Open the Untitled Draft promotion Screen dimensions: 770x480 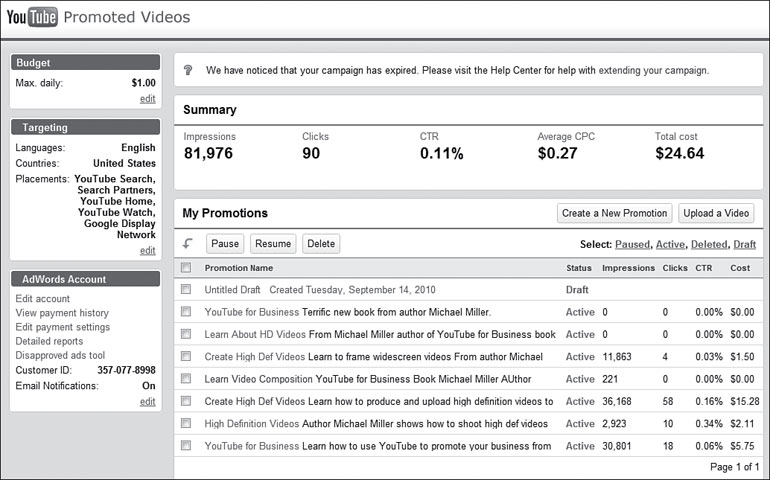(232, 290)
